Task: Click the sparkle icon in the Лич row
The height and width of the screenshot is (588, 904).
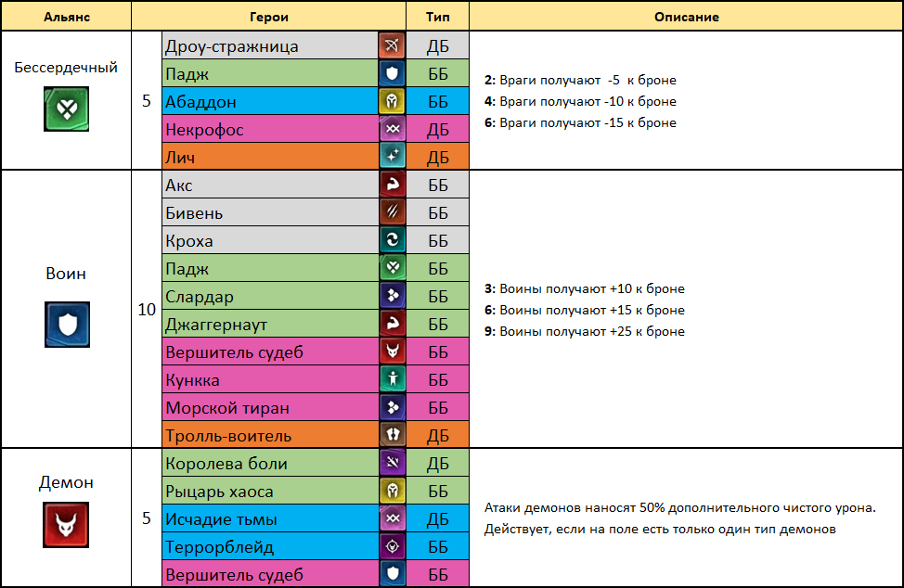Action: coord(392,156)
